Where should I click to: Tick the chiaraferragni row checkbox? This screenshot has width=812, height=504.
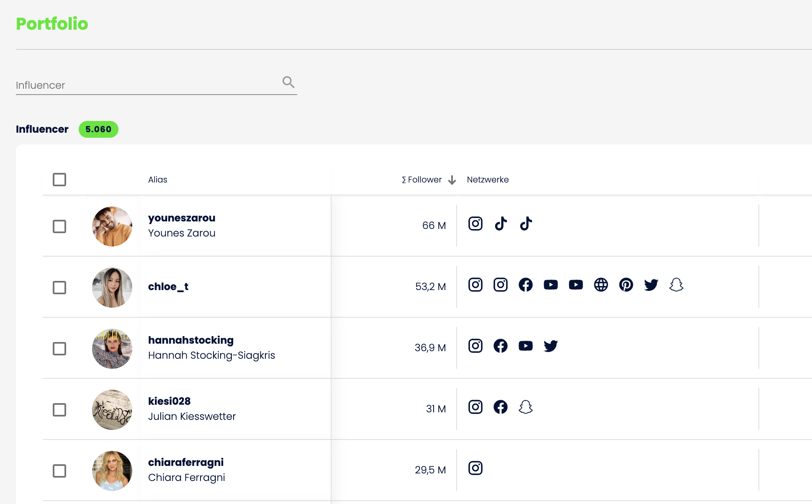point(59,471)
